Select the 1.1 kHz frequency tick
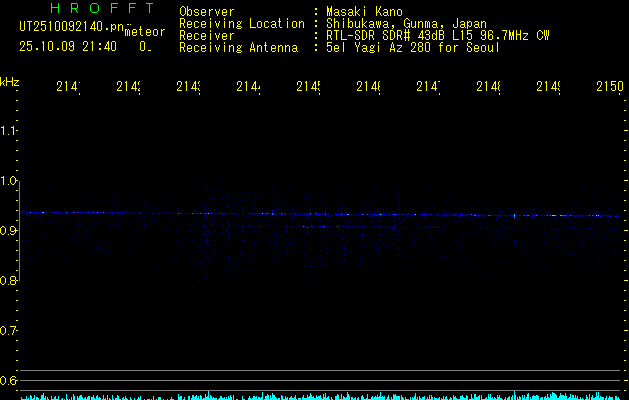629x400 pixels. [x=9, y=131]
